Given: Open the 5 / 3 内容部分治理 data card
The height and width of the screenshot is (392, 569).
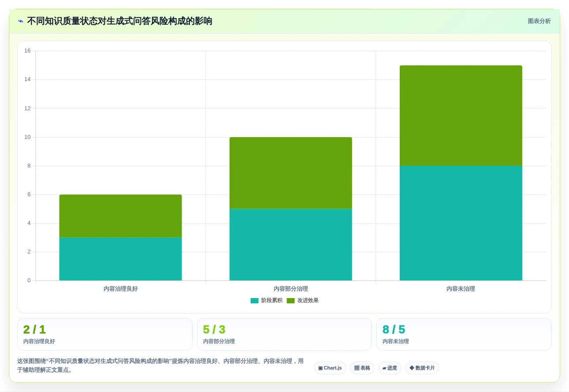Looking at the screenshot, I should coord(284,334).
